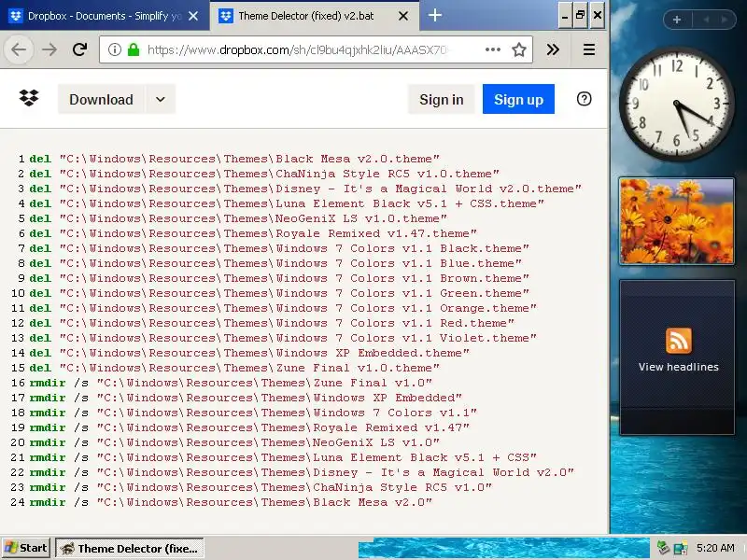Click the green padlock security icon
Image resolution: width=747 pixels, height=560 pixels.
(x=134, y=49)
